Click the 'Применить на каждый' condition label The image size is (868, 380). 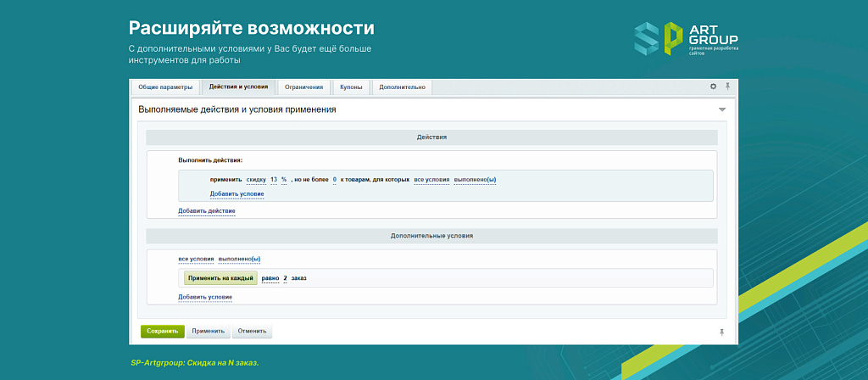pyautogui.click(x=220, y=278)
